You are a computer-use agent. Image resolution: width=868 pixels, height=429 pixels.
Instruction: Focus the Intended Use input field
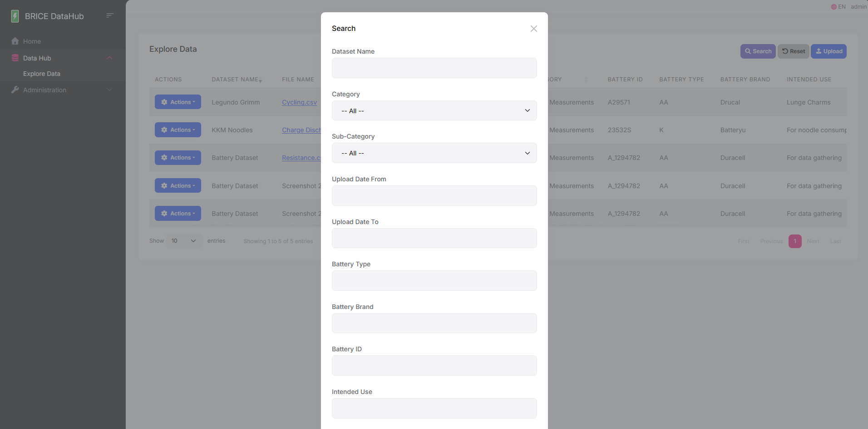click(x=434, y=408)
